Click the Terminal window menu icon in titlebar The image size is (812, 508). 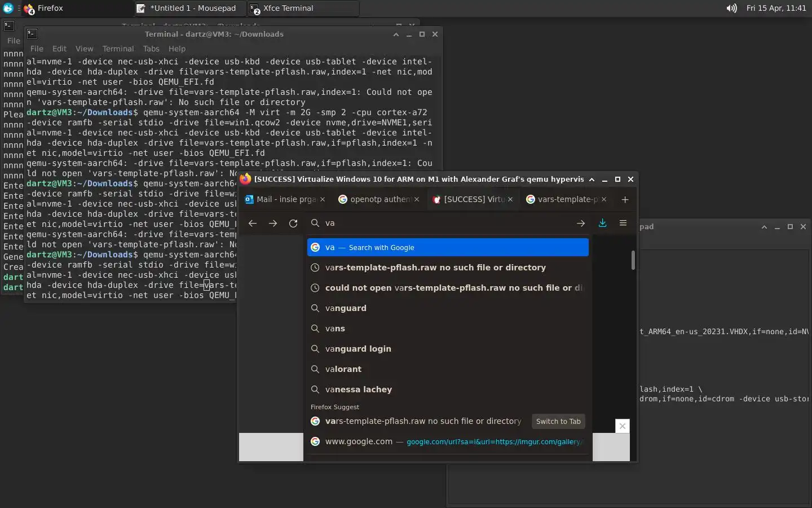[x=32, y=34]
